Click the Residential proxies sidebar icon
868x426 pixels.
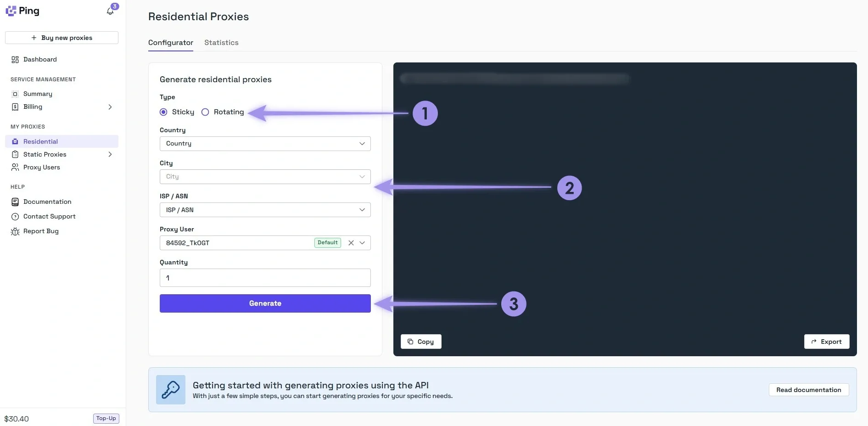coord(15,141)
